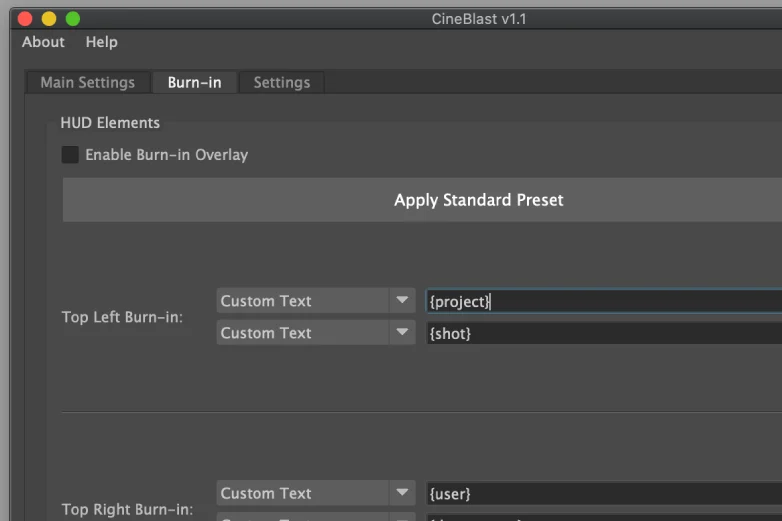Screen dimensions: 782x521
Task: Click the Top Left Burn-in label
Action: (x=122, y=317)
